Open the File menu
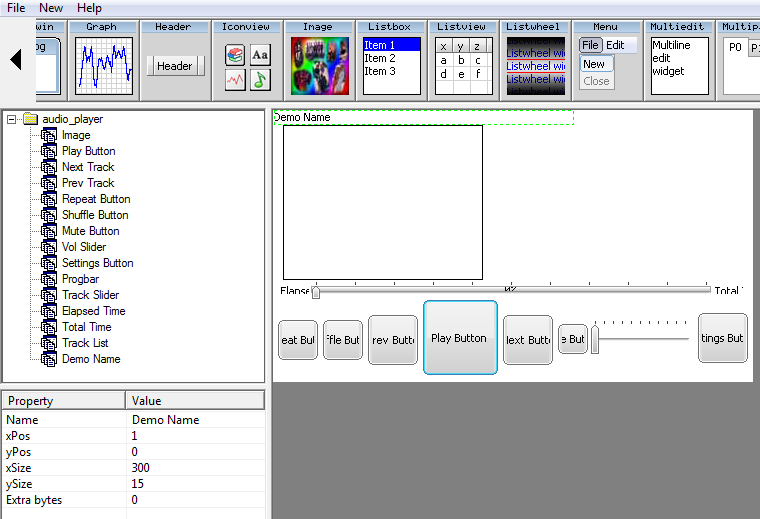 point(16,7)
